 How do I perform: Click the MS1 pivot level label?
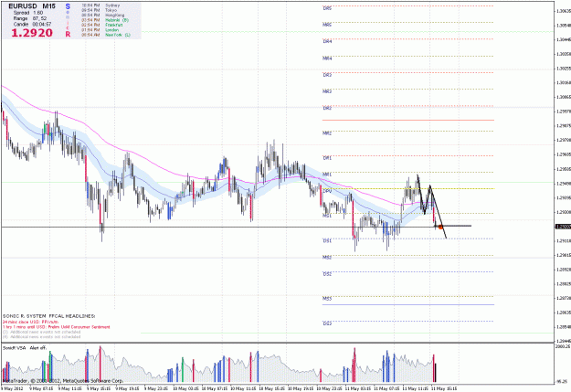327,216
